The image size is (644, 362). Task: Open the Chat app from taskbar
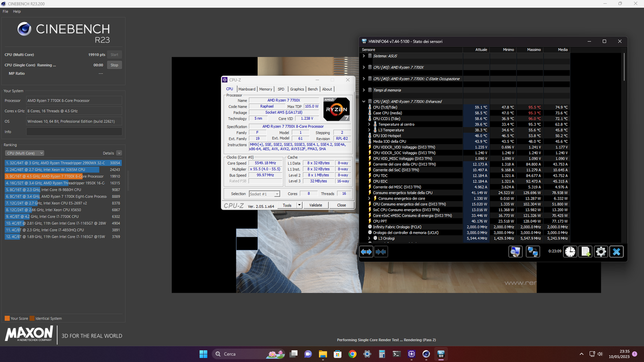point(308,354)
